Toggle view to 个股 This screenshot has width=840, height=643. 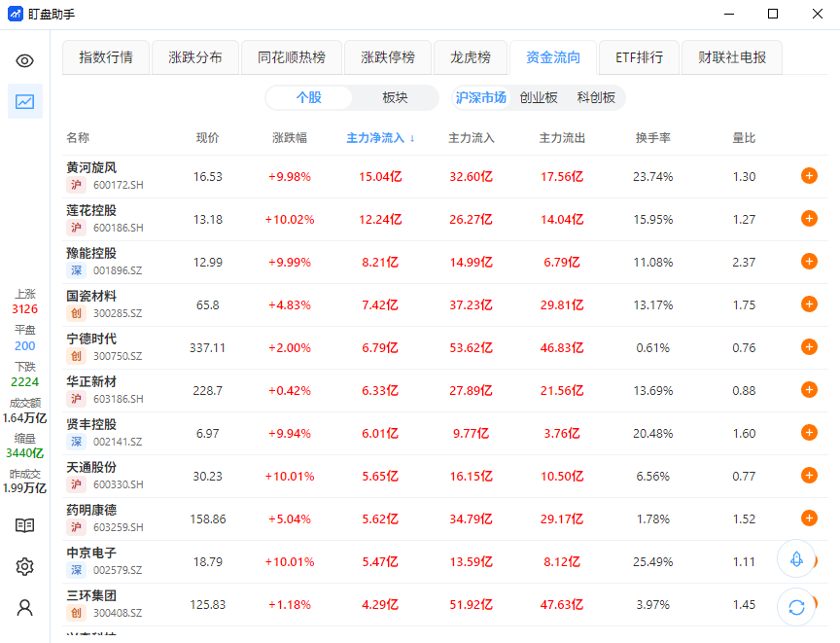point(309,97)
